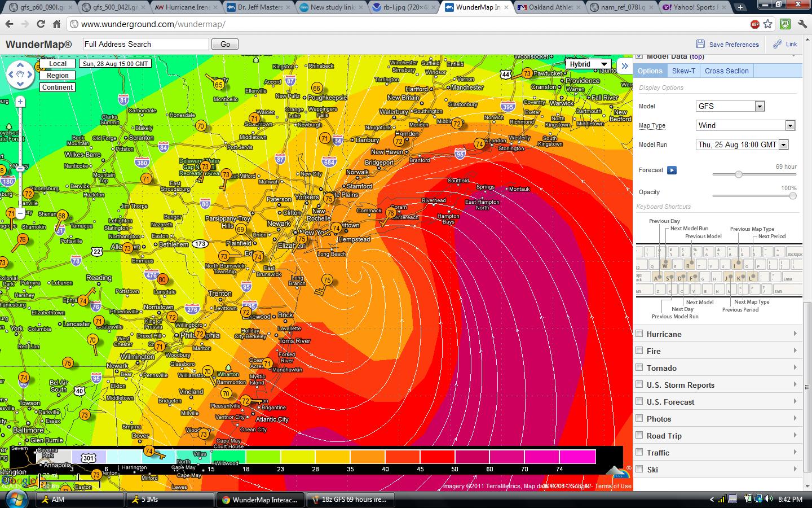Play the forecast animation
This screenshot has width=812, height=508.
click(672, 170)
